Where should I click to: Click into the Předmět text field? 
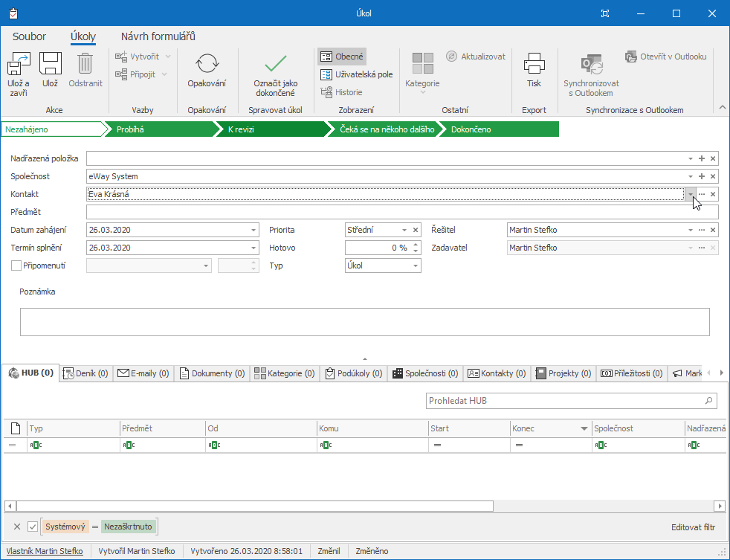pyautogui.click(x=401, y=212)
